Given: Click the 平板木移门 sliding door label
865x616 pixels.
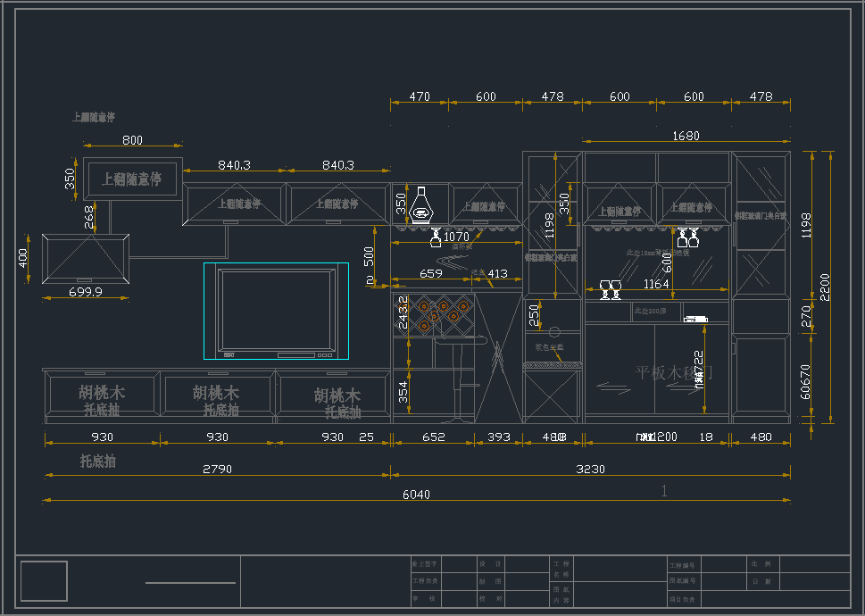Looking at the screenshot, I should [x=673, y=373].
